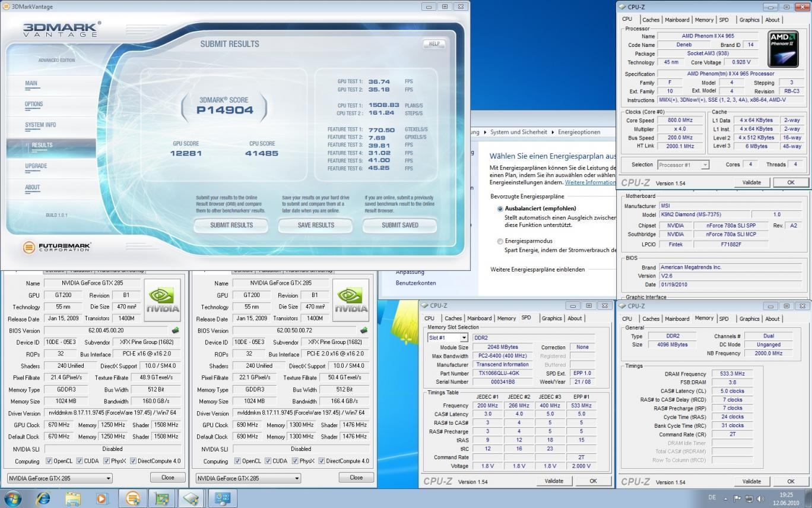Viewport: 812px width, 508px height.
Task: Click title icon of CPU-Z Memory window
Action: (x=622, y=305)
